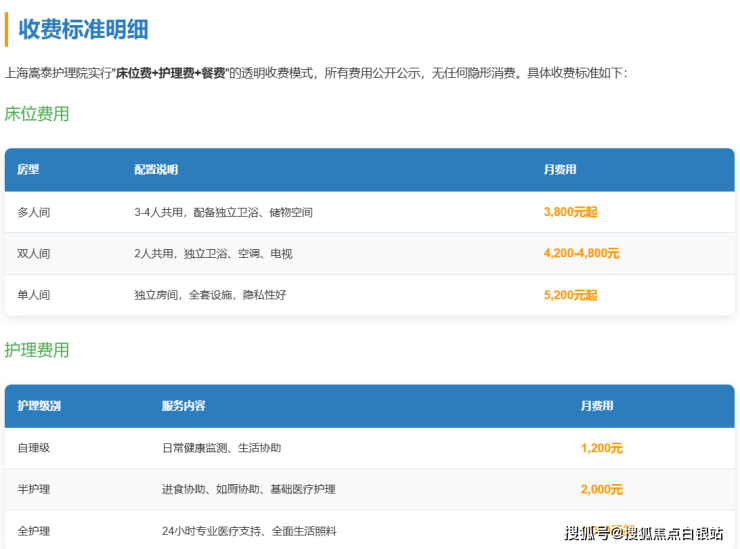740x549 pixels.
Task: Click the 床位费用 section heading
Action: tap(37, 114)
